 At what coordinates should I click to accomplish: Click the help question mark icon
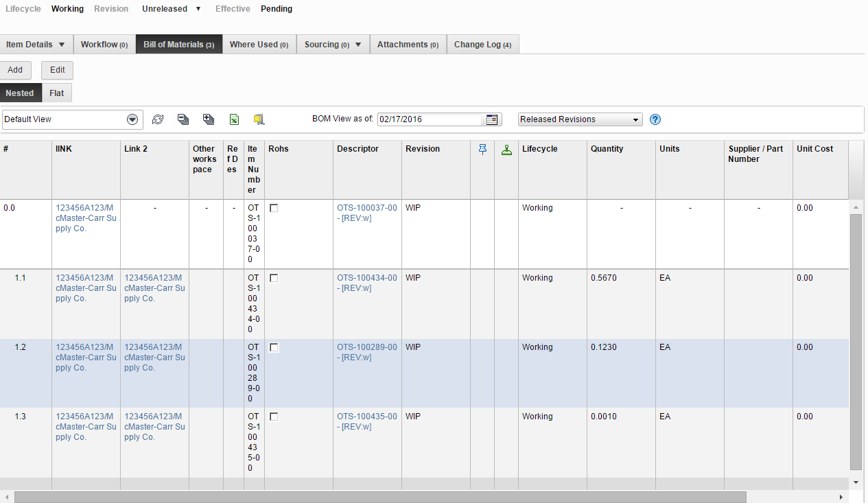point(655,119)
